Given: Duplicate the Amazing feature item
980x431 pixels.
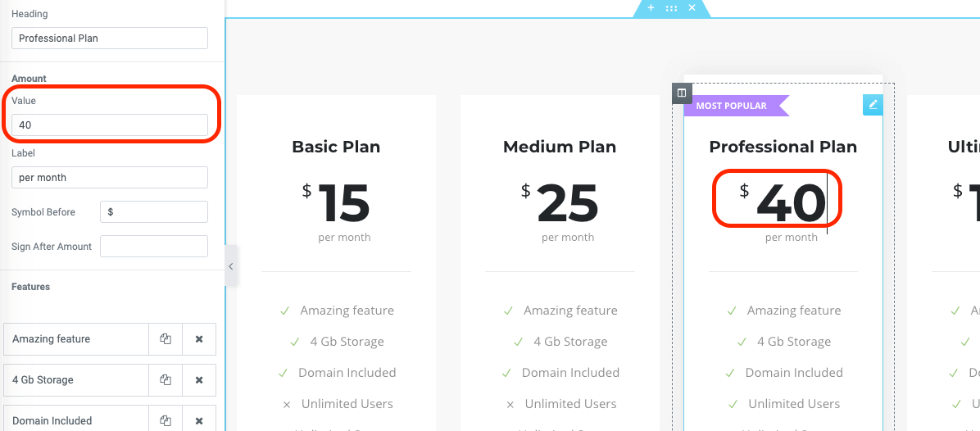Looking at the screenshot, I should coord(166,339).
